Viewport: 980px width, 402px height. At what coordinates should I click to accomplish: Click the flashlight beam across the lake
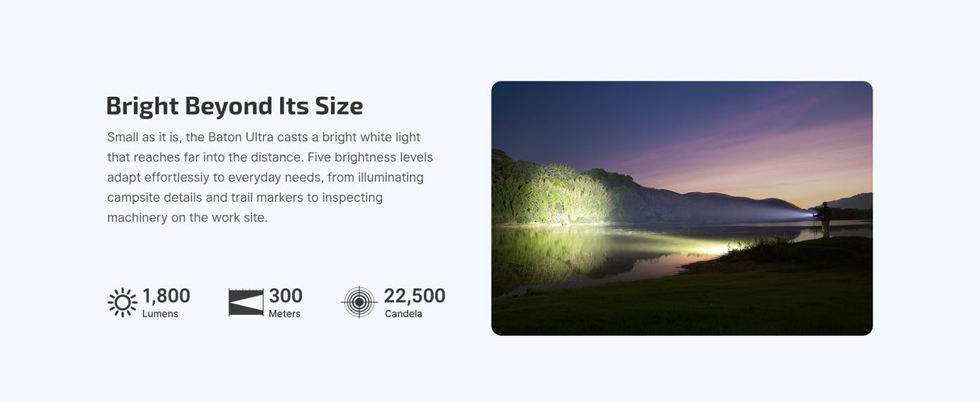727,210
